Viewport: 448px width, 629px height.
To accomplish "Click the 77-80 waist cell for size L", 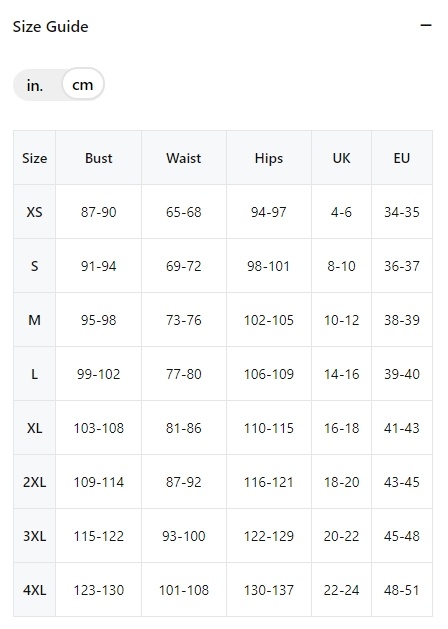I will point(184,374).
